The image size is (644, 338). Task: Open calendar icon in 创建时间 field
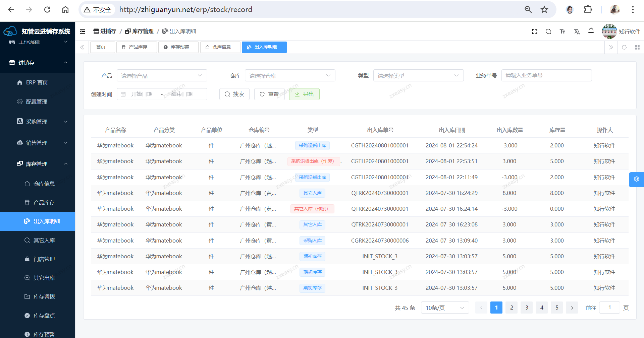coord(123,94)
